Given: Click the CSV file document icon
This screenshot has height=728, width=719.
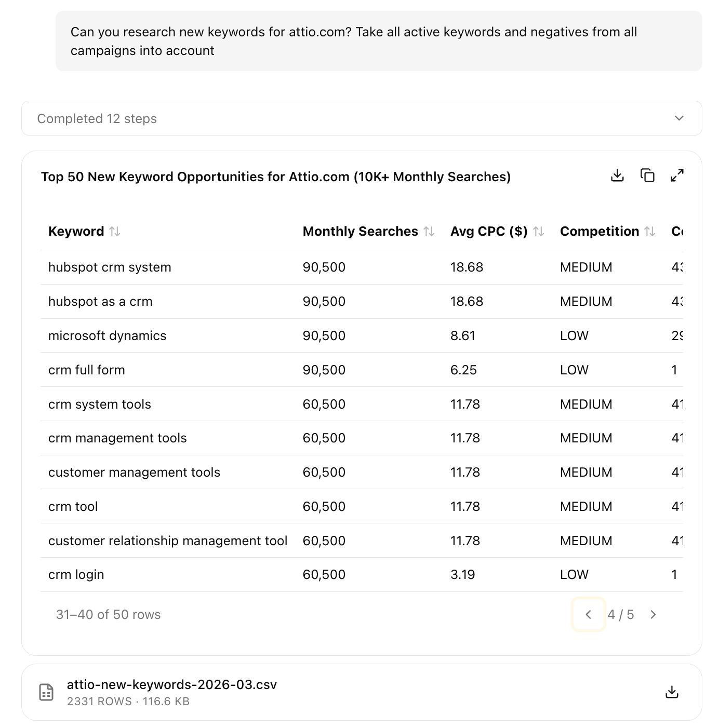Looking at the screenshot, I should 46,692.
